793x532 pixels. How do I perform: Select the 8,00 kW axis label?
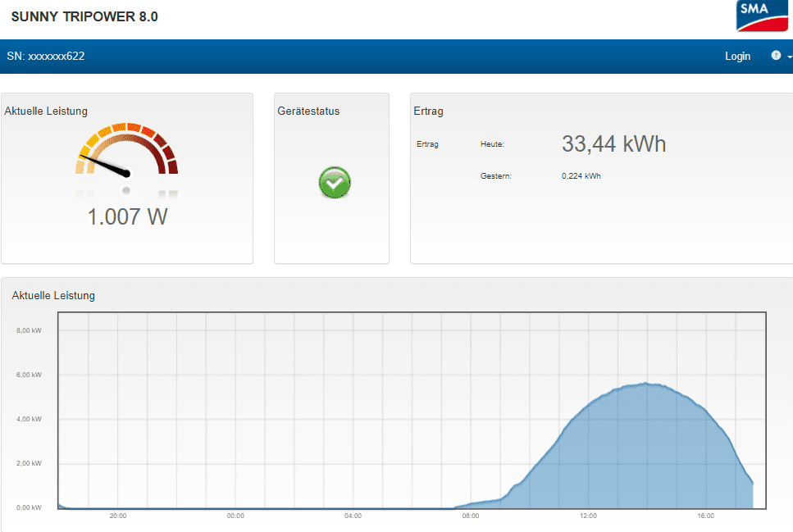29,330
